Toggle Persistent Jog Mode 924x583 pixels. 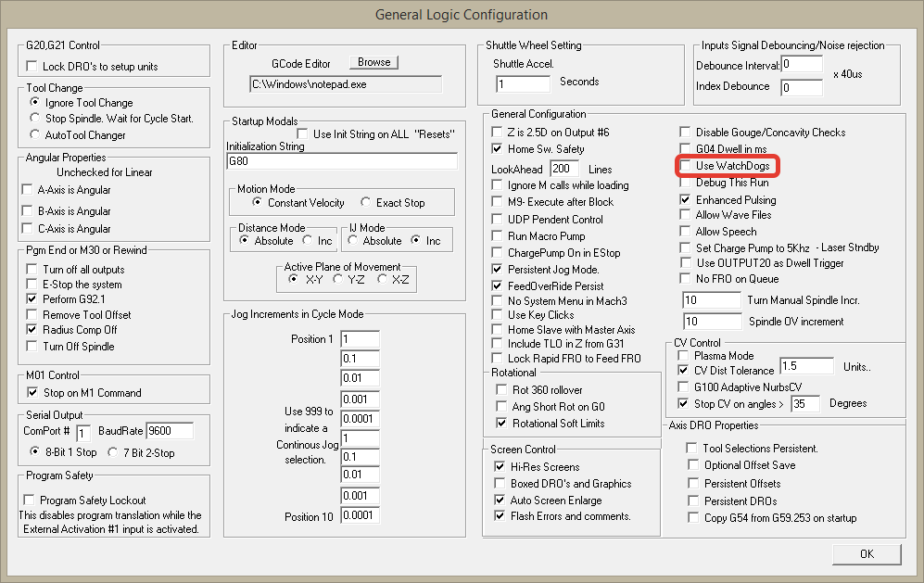point(497,269)
